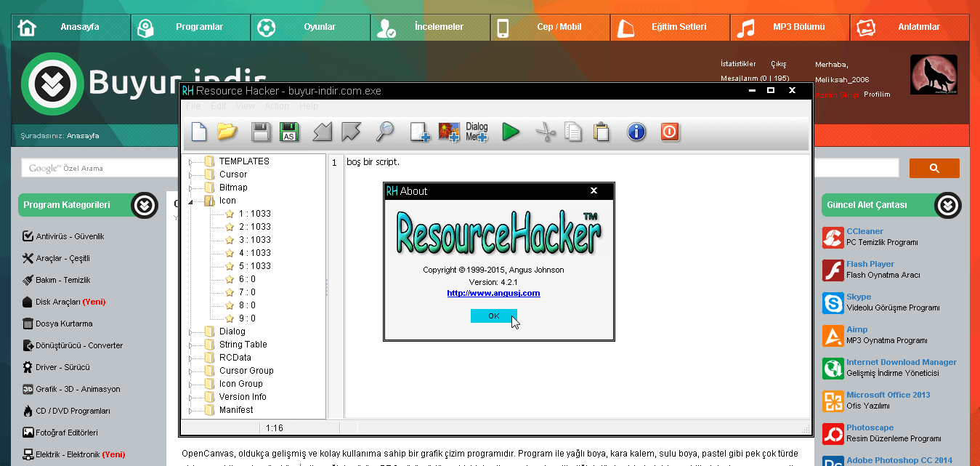Click the CCleaner icon in Güncel Alet Çantası

(x=833, y=237)
